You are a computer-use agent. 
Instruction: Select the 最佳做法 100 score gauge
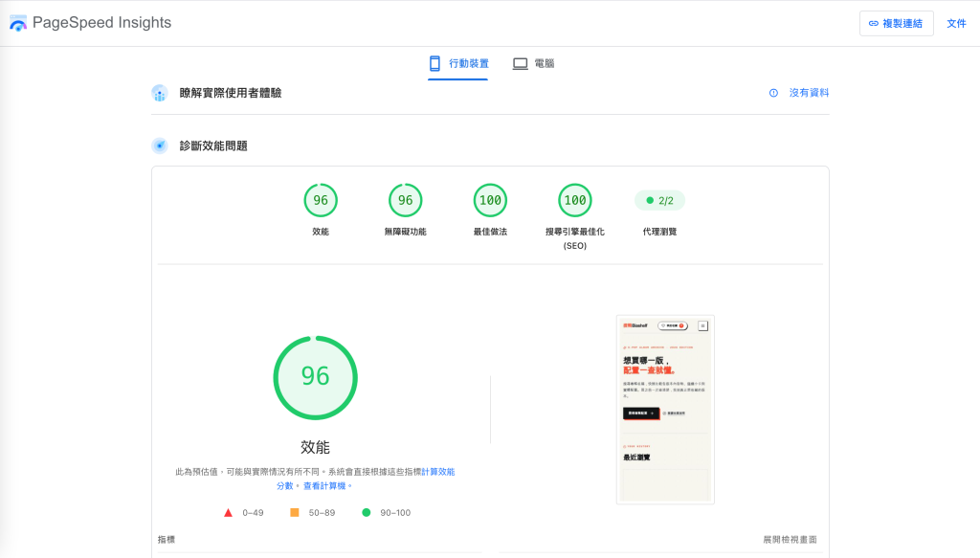pyautogui.click(x=490, y=200)
